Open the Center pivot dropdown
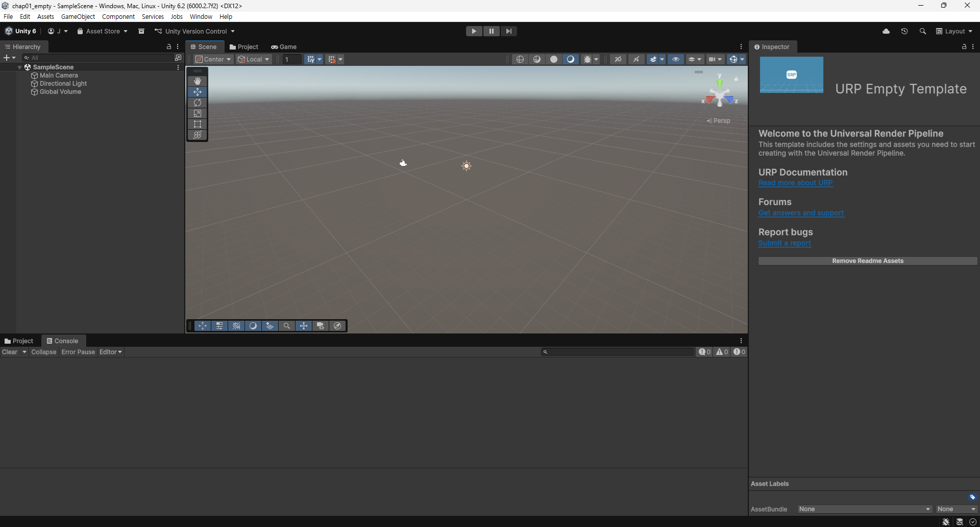The image size is (980, 527). coord(213,59)
